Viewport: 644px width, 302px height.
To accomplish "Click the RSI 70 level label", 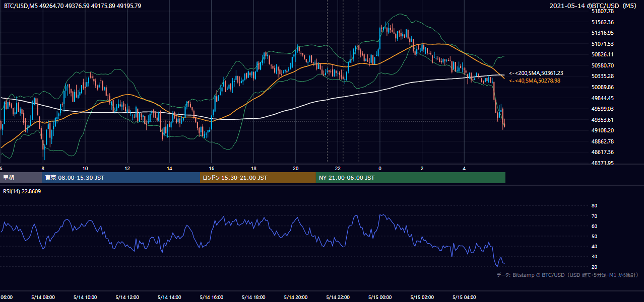I will pyautogui.click(x=594, y=216).
